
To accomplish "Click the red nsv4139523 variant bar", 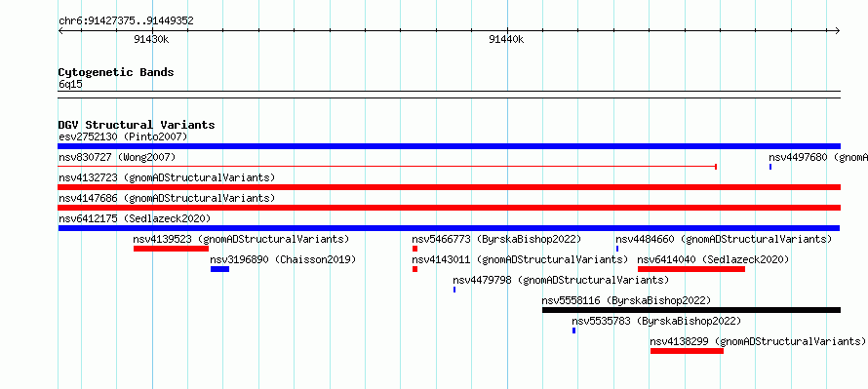I will tap(171, 249).
